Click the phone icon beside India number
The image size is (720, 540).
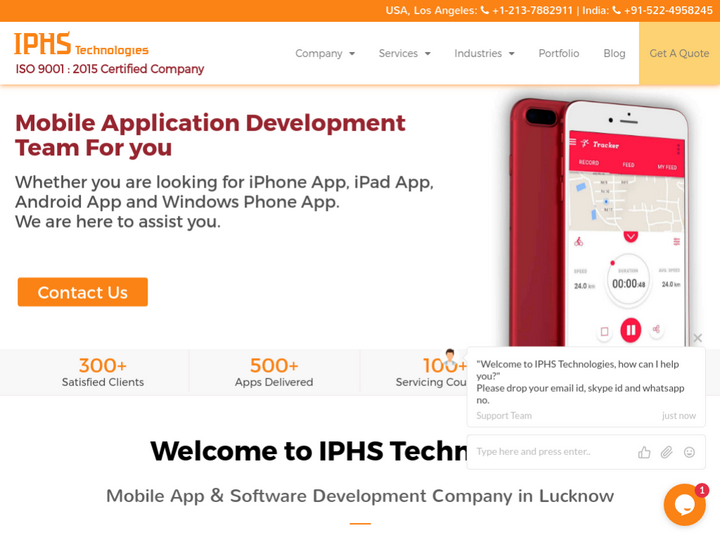pyautogui.click(x=616, y=11)
